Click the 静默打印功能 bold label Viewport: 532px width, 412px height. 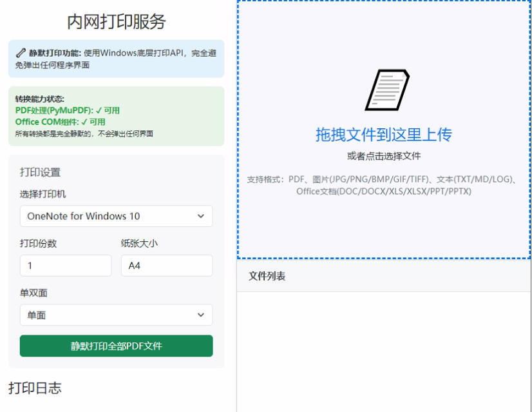(55, 53)
